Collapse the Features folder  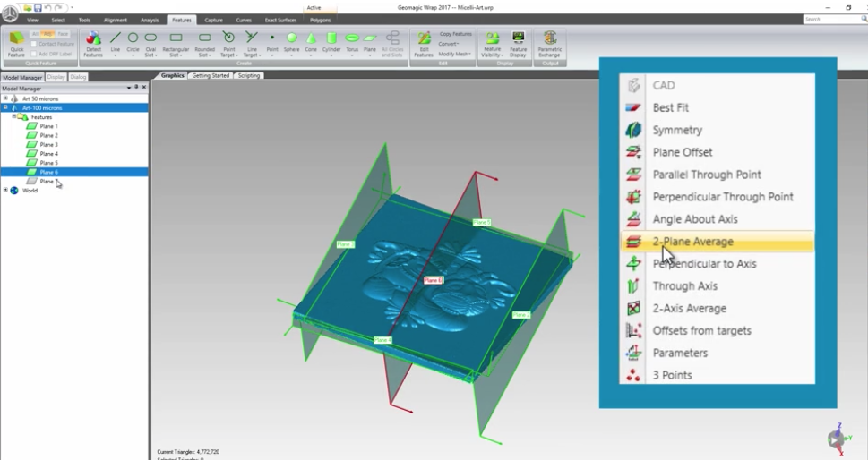(13, 116)
